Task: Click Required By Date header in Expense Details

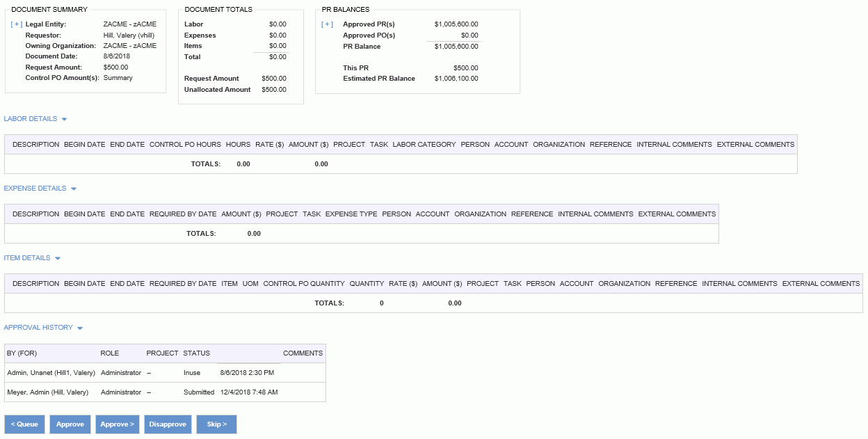Action: point(183,214)
